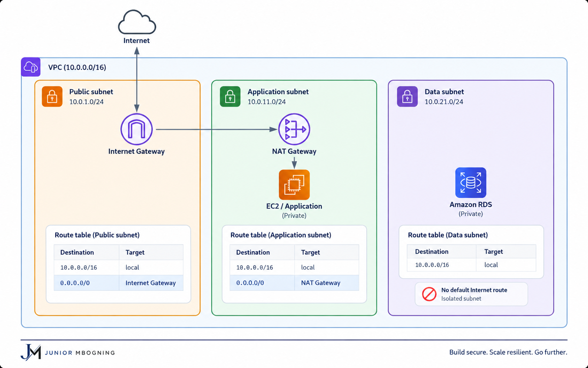Click the VPC (10.0.0.0/16) label
This screenshot has height=368, width=588.
pos(77,67)
